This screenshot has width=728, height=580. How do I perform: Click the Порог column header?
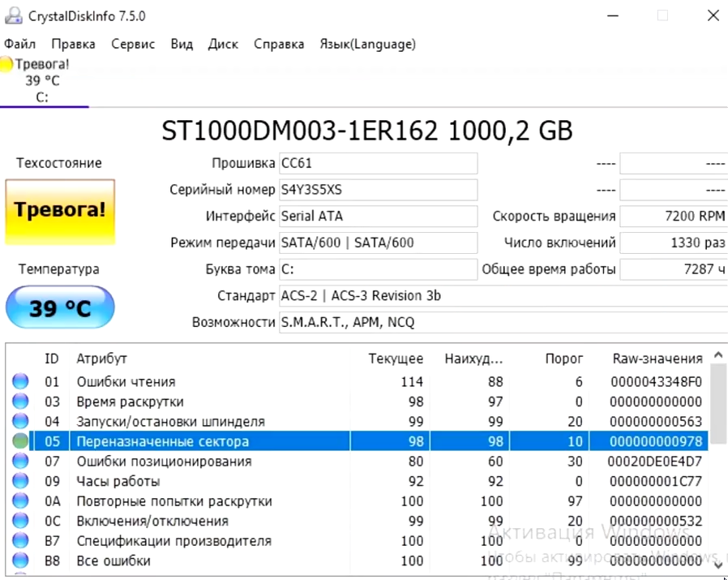(x=563, y=359)
